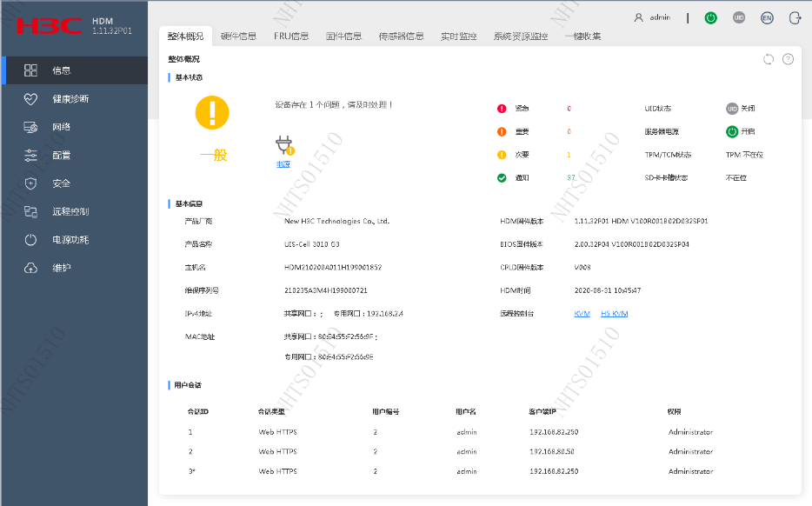
Task: Switch language with the EN icon
Action: (x=767, y=18)
